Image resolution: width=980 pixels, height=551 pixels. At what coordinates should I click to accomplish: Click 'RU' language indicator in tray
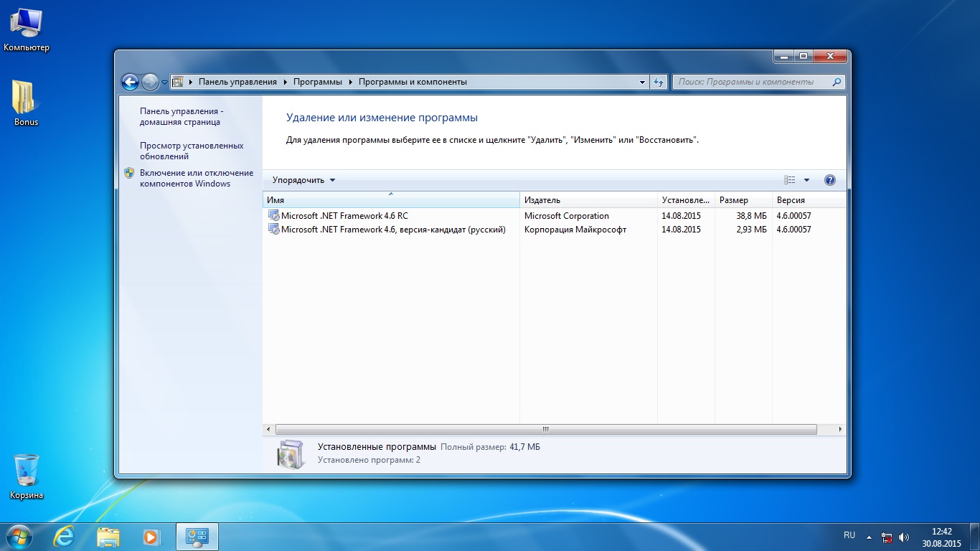tap(849, 535)
